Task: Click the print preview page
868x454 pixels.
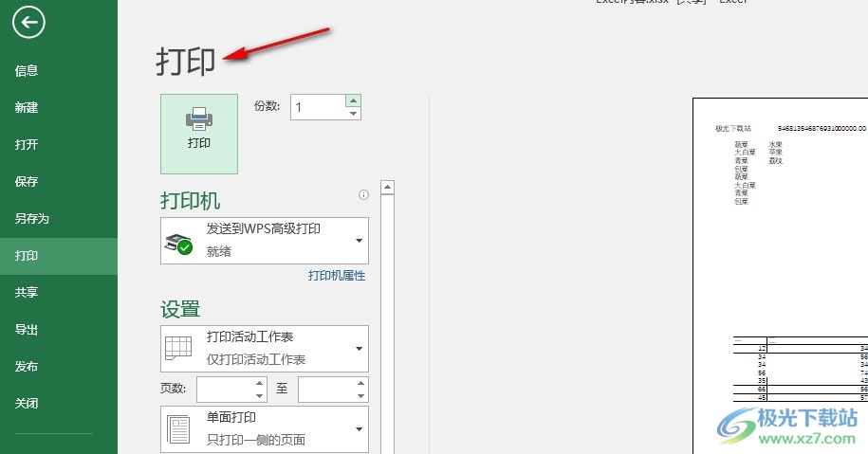Action: click(x=780, y=275)
